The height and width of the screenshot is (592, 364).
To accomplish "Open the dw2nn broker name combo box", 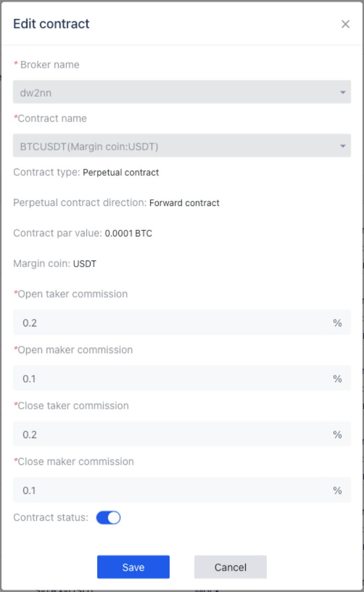I will coord(182,92).
